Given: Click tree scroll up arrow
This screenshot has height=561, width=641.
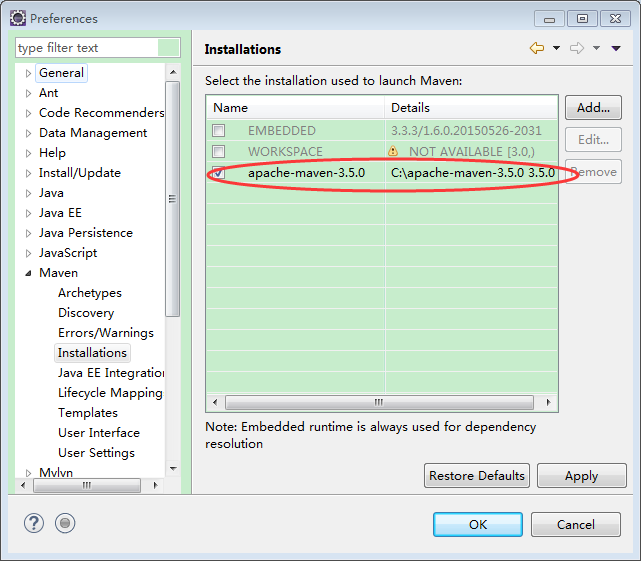Looking at the screenshot, I should [x=173, y=72].
